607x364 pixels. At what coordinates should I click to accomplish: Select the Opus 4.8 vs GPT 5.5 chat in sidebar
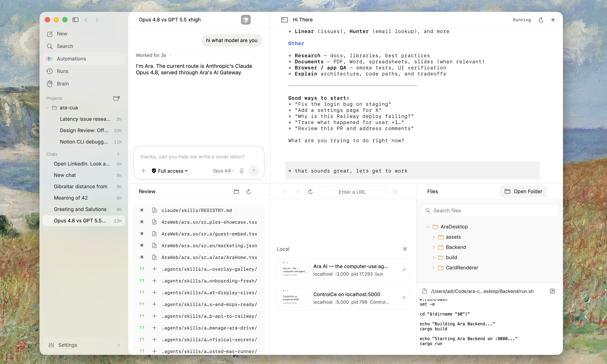point(84,220)
